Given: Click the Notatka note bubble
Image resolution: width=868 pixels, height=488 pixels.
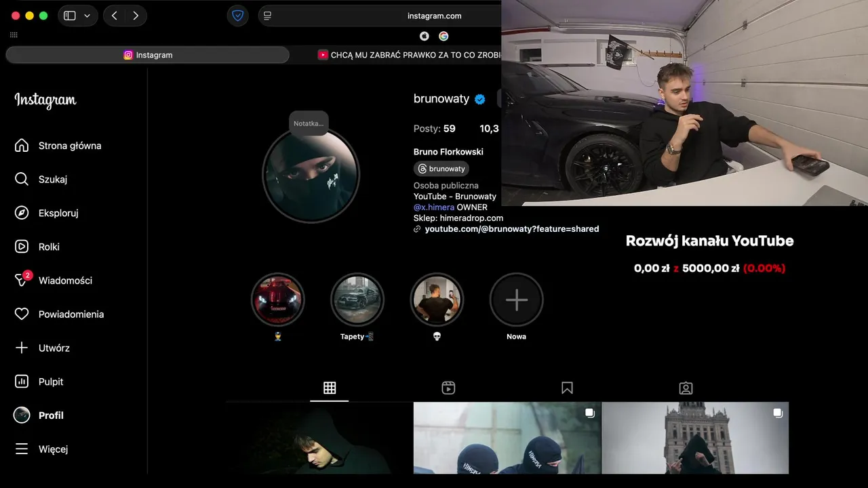Looking at the screenshot, I should 309,123.
